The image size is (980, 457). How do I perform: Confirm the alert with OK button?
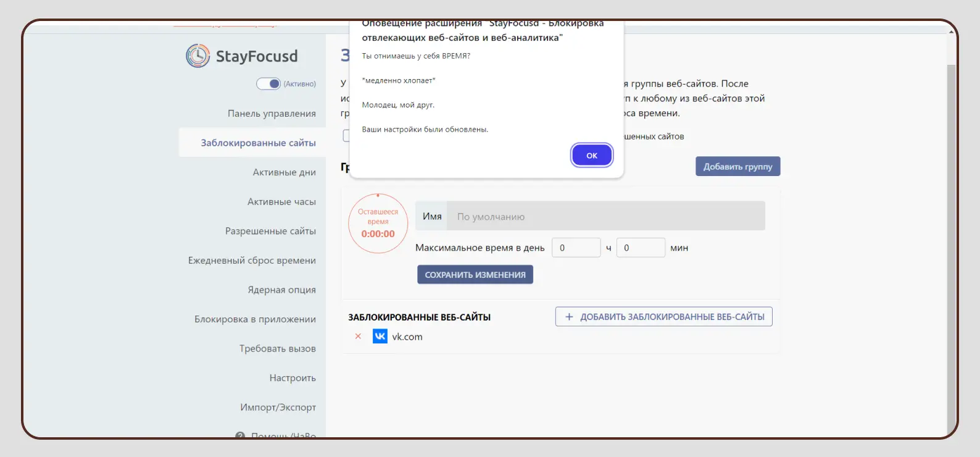tap(592, 156)
